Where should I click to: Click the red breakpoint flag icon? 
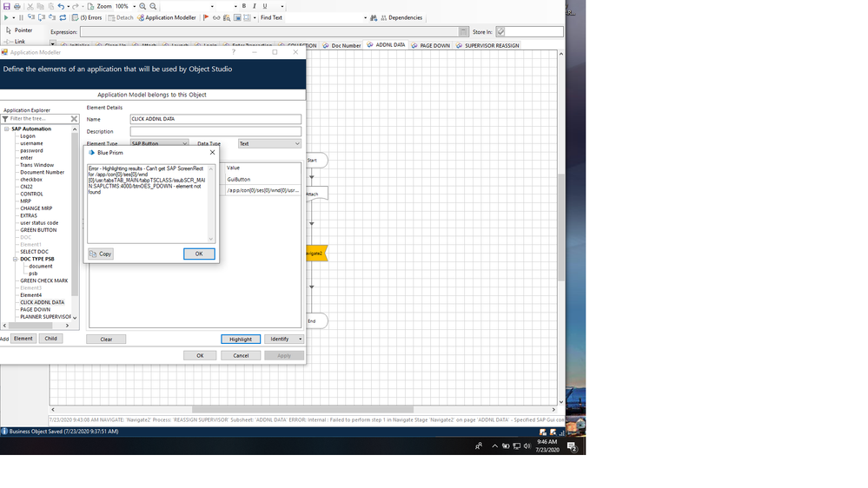click(206, 17)
